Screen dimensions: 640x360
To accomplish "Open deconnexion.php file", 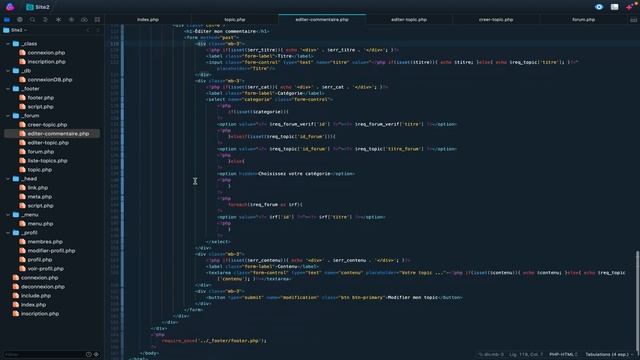I will 39,287.
